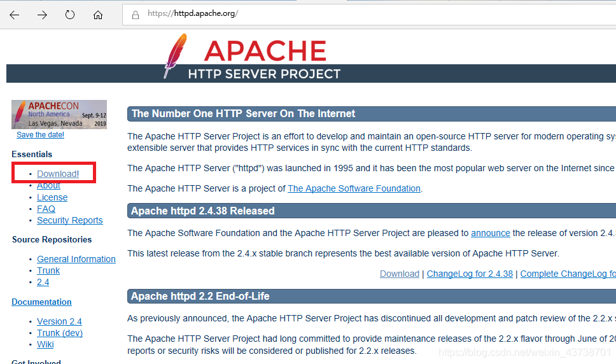Screen dimensions: 616x364
Task: Open the License link
Action: tap(52, 197)
